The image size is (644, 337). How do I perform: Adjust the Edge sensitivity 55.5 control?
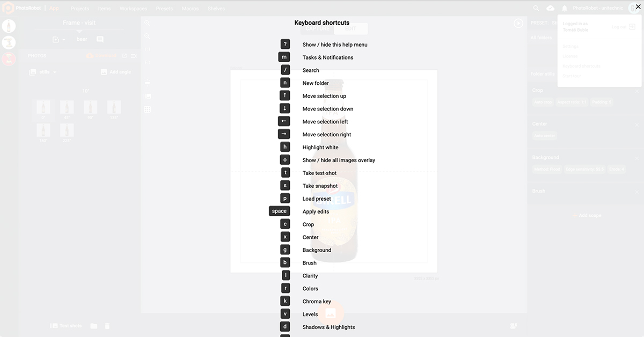click(584, 169)
